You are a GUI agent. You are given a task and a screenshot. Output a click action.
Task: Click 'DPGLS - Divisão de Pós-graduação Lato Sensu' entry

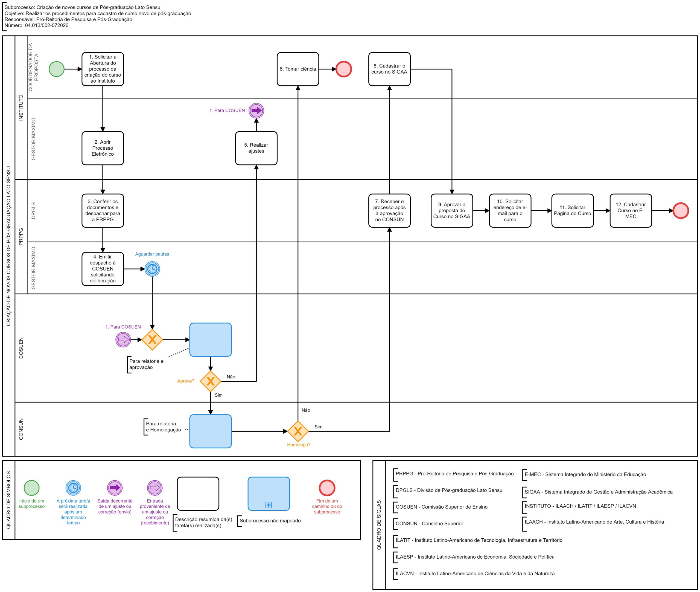click(x=449, y=490)
